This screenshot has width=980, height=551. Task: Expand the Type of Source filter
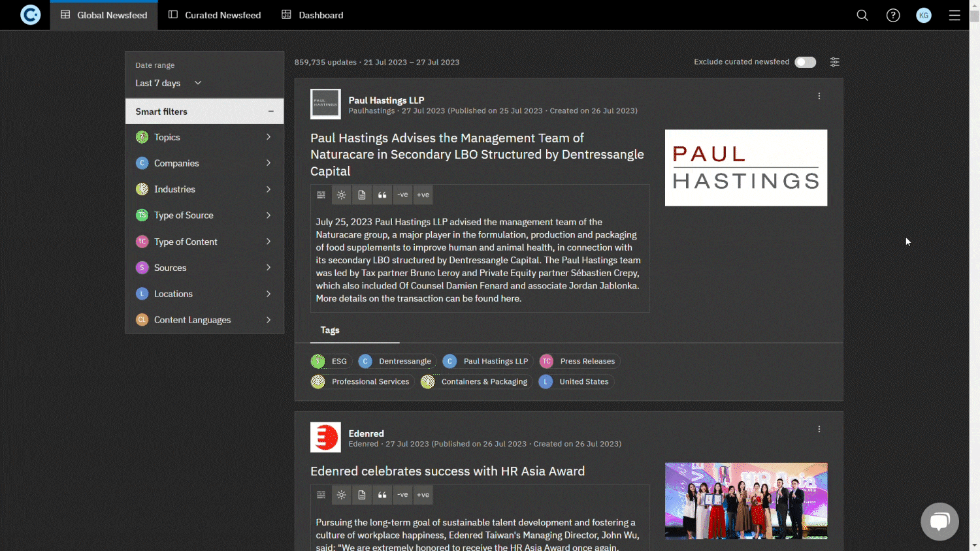pyautogui.click(x=204, y=215)
